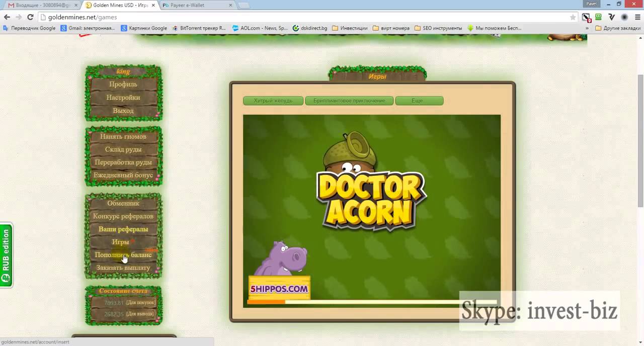Click the black checkmark V extension icon

coord(611,17)
